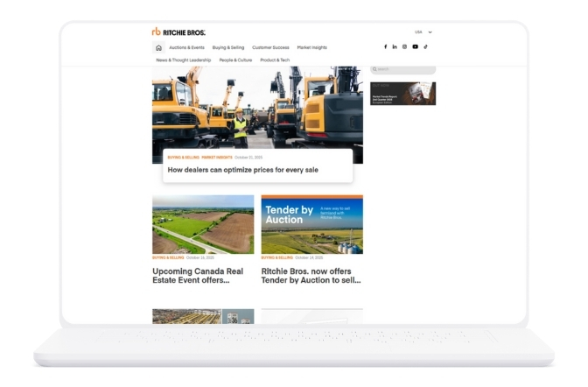Open Product & Tech menu
This screenshot has width=588, height=387.
click(275, 60)
